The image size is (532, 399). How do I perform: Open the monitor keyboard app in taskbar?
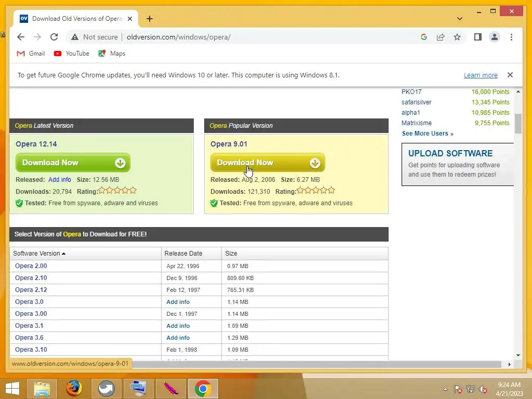138,389
